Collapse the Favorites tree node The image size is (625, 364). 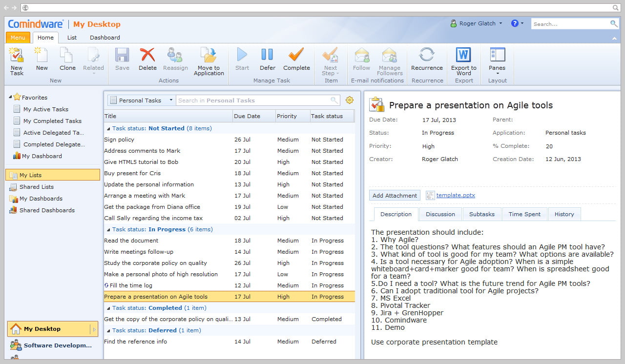click(10, 97)
